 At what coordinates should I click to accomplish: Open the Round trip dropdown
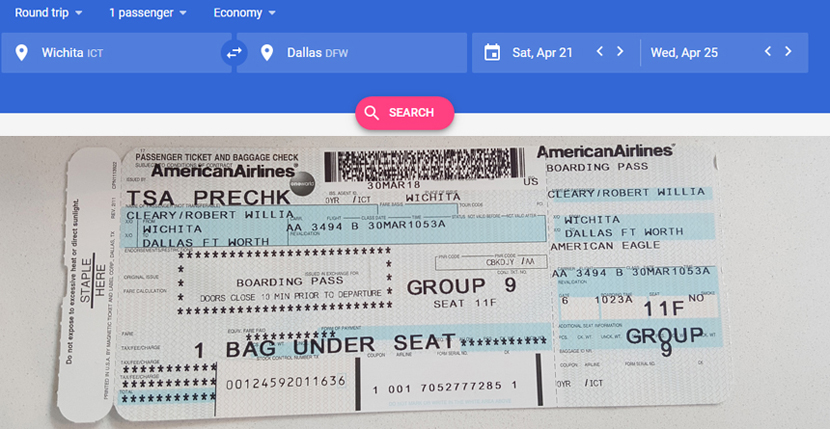pos(48,13)
